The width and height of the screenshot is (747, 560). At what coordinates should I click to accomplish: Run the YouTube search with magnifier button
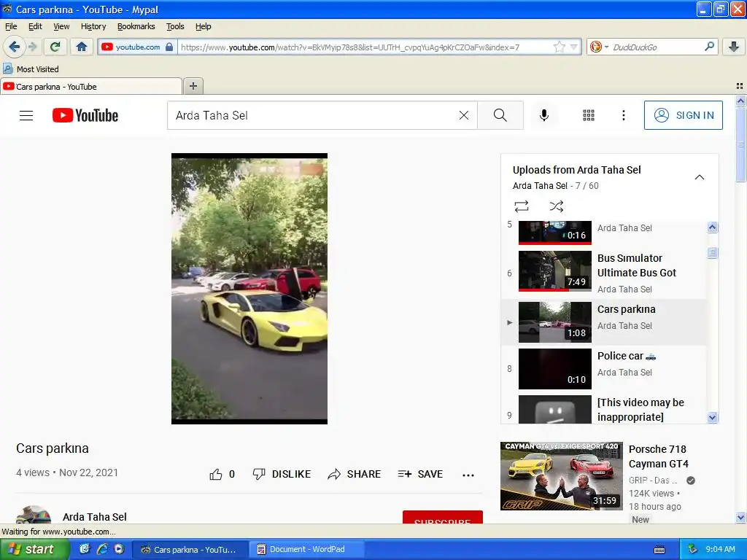click(x=500, y=115)
